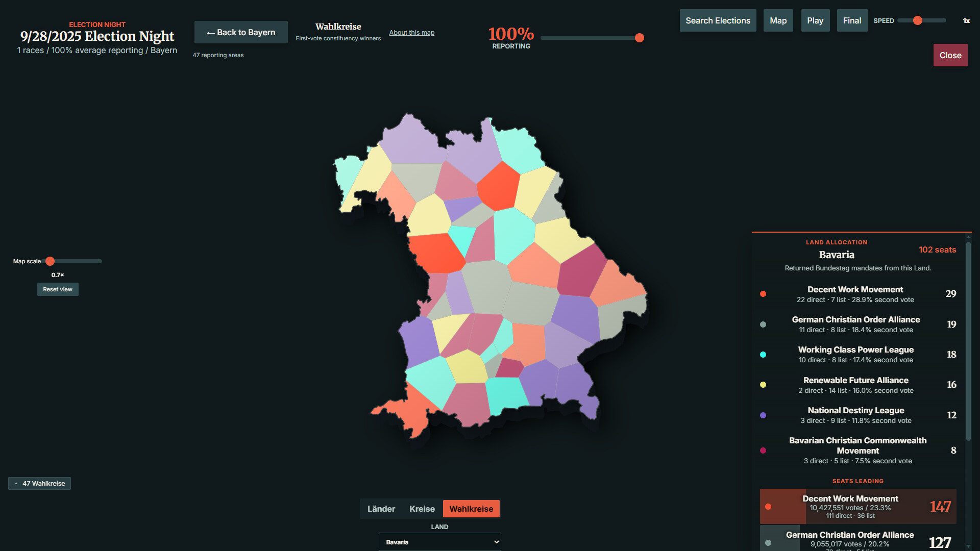The width and height of the screenshot is (980, 551).
Task: Click the results panel scrollbar
Action: [968, 342]
